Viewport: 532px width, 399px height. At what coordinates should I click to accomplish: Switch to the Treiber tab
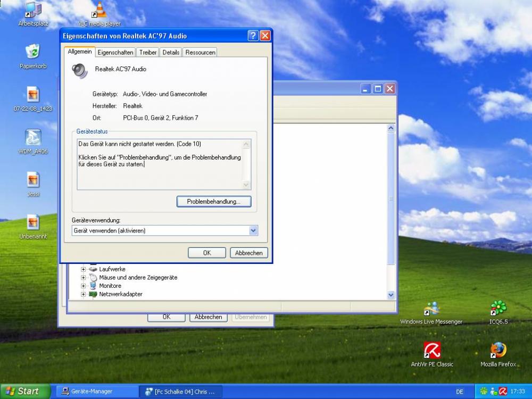(x=148, y=52)
